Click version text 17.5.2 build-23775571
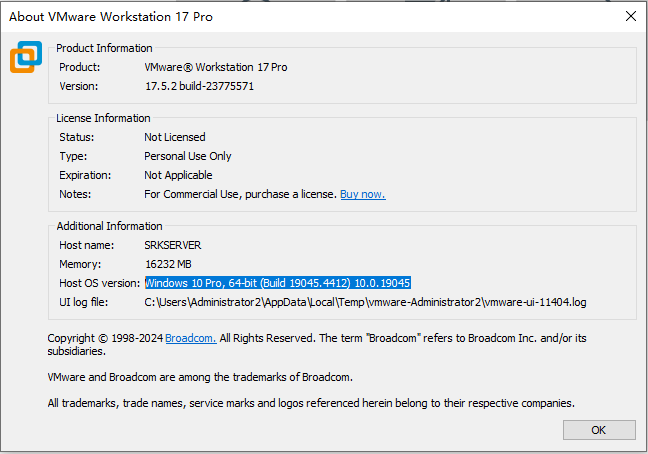The height and width of the screenshot is (454, 648). 199,86
